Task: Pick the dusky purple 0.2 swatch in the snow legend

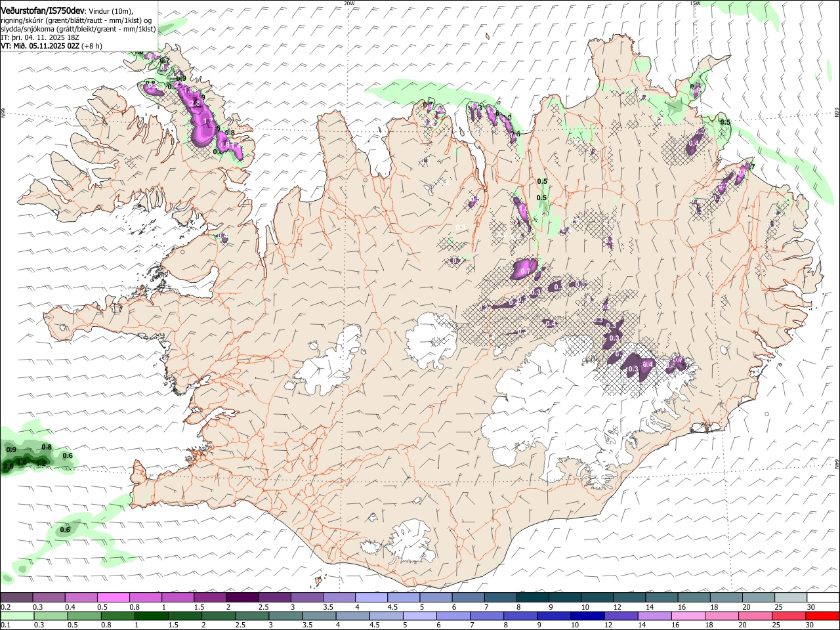Action: point(17,598)
